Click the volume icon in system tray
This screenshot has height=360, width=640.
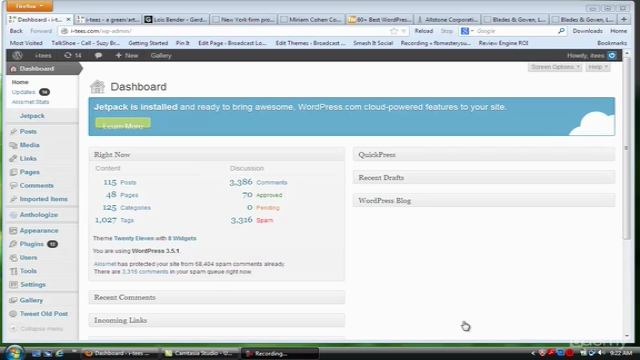(600, 353)
